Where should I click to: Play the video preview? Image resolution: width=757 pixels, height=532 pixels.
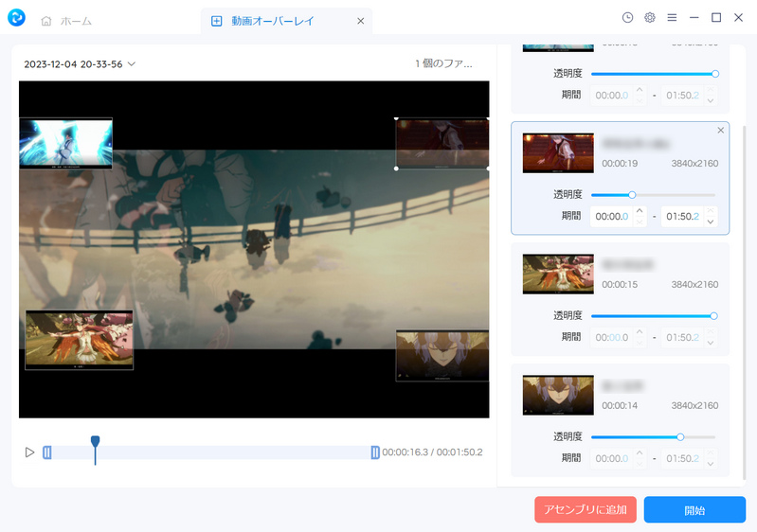tap(29, 452)
